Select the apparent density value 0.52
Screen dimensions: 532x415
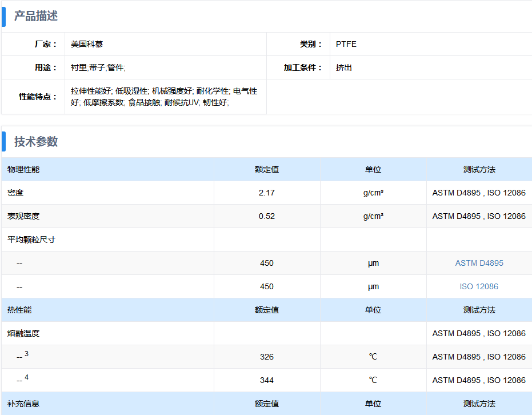point(266,216)
